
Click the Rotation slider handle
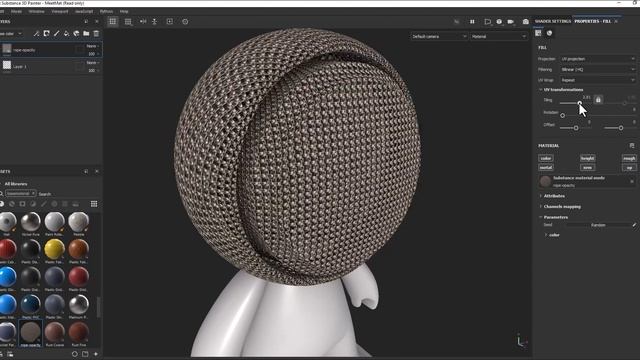coord(563,116)
